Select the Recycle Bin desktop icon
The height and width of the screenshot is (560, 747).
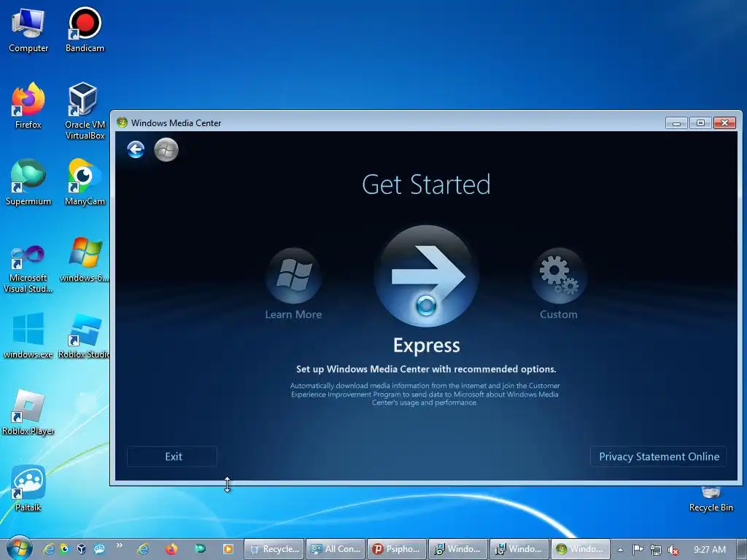tap(711, 499)
